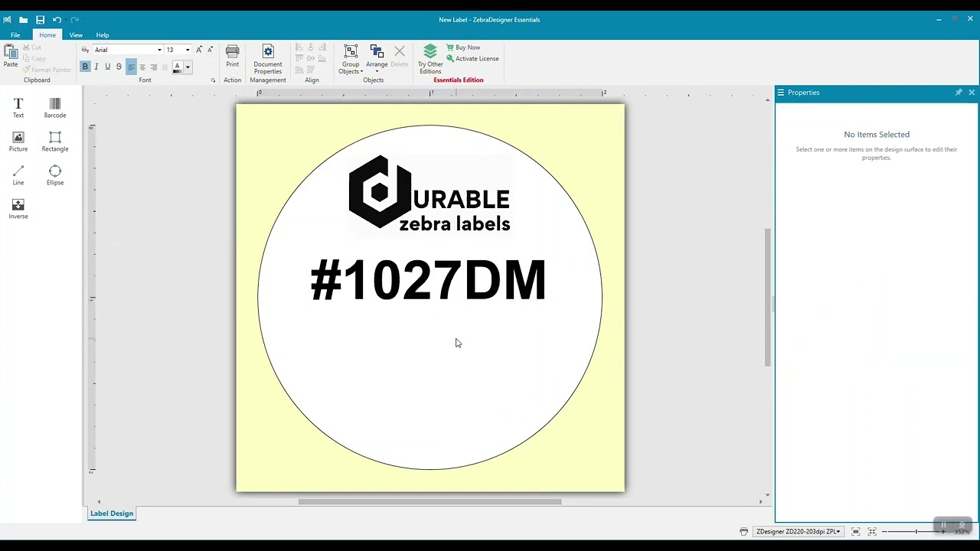Click the zoom out minus button
This screenshot has width=980, height=551.
[x=884, y=531]
